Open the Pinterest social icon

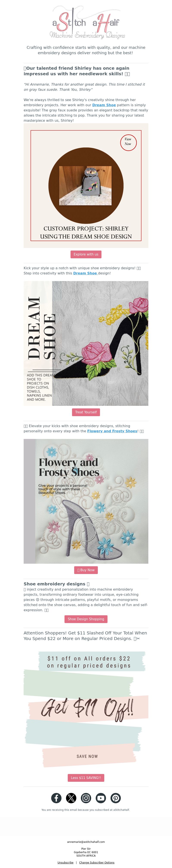[115, 798]
